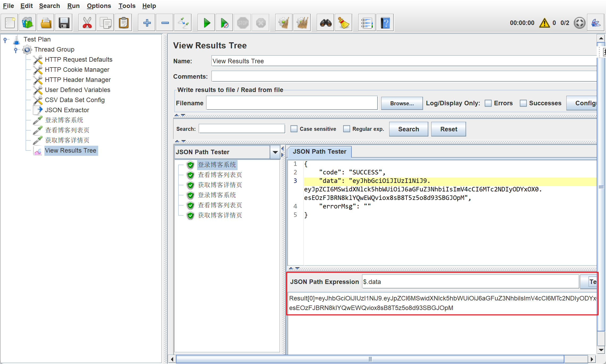Click Start no pauses icon
The height and width of the screenshot is (364, 606).
click(225, 23)
